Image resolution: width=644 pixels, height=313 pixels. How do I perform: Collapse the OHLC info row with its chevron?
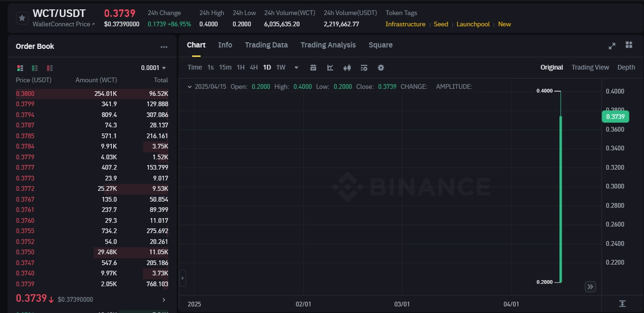click(189, 86)
